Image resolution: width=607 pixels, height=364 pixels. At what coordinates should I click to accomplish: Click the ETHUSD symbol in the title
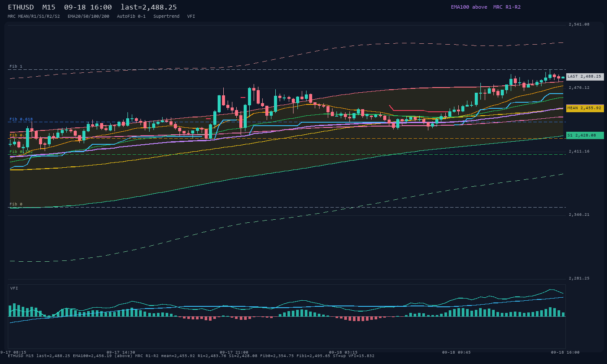tap(21, 7)
